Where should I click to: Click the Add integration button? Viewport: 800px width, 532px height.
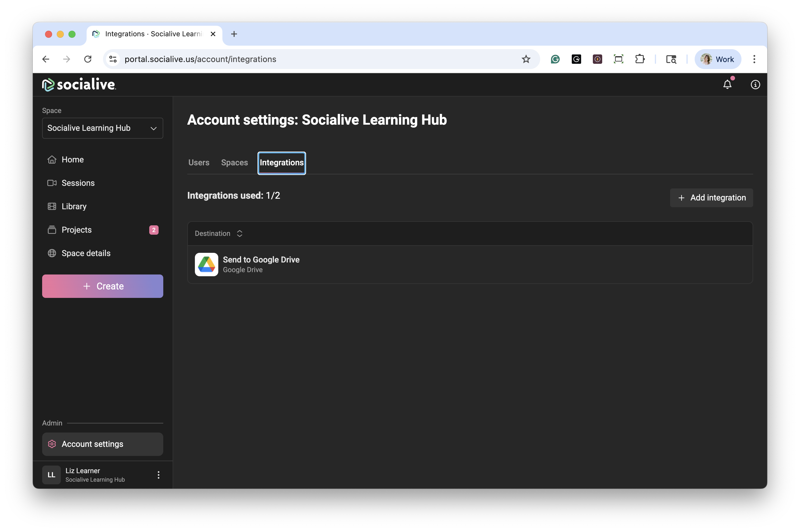click(x=711, y=198)
